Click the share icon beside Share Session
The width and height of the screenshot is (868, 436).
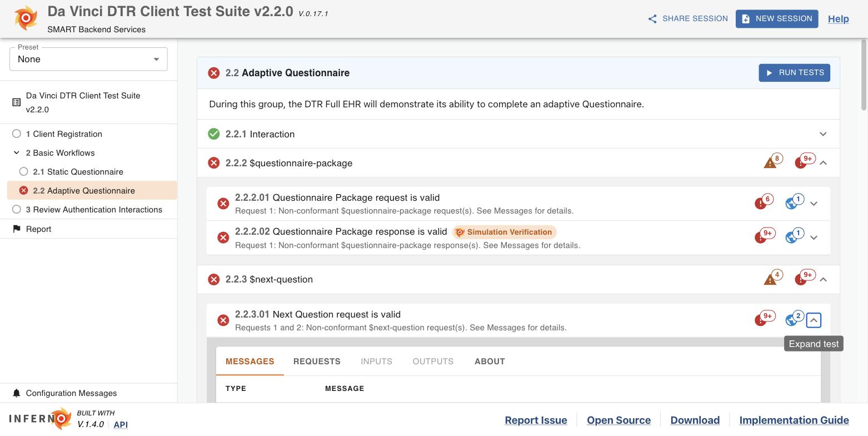point(652,19)
